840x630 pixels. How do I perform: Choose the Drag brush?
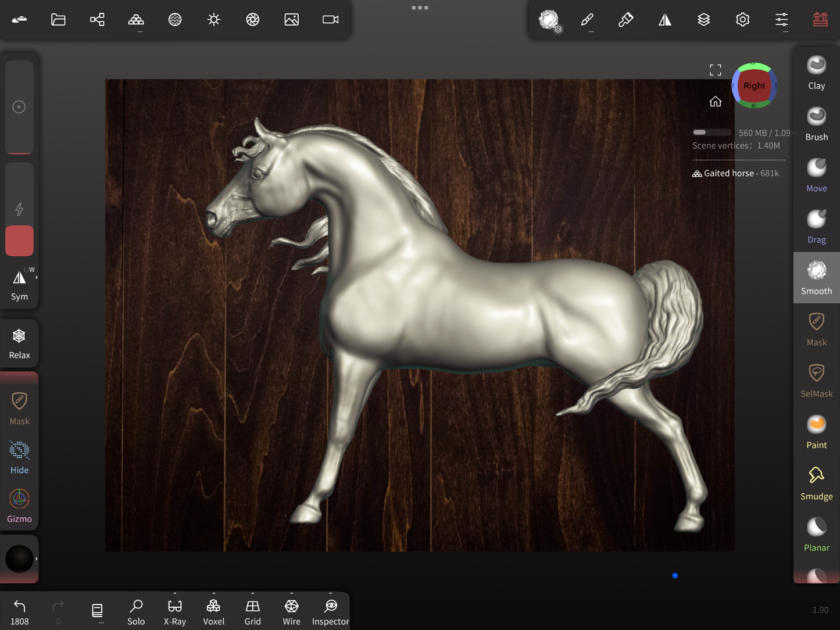[816, 226]
